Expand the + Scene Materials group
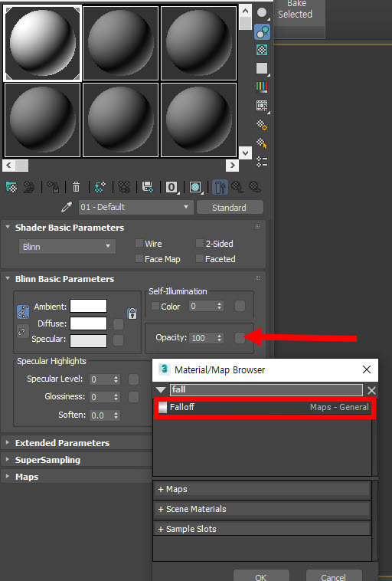 pos(262,509)
